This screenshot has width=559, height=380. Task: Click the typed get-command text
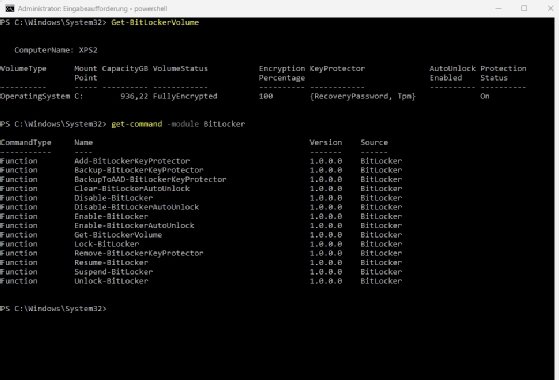point(137,124)
